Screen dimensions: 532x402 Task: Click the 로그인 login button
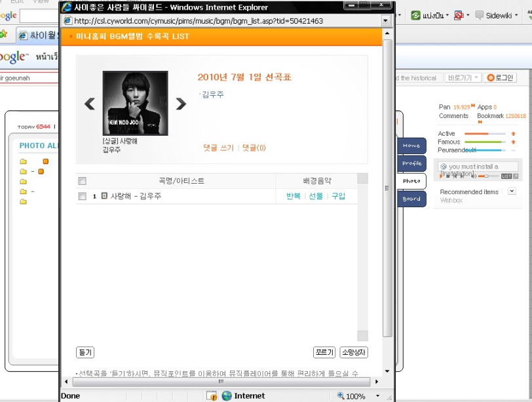500,78
